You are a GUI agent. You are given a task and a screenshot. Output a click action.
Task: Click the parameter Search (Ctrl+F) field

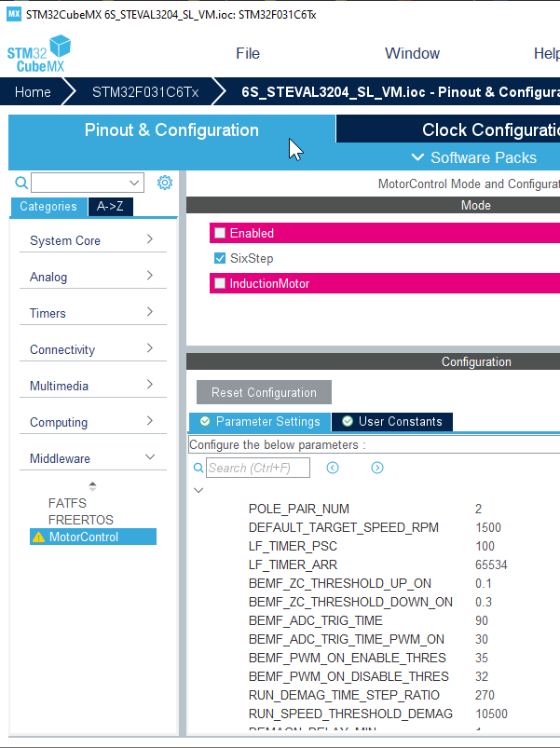(258, 468)
